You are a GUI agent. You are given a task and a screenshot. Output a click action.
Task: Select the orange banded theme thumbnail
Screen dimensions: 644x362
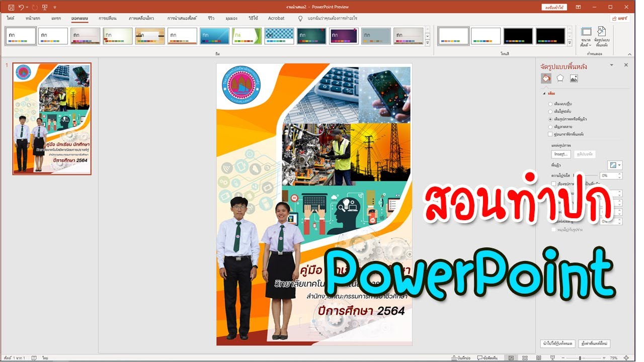point(150,36)
